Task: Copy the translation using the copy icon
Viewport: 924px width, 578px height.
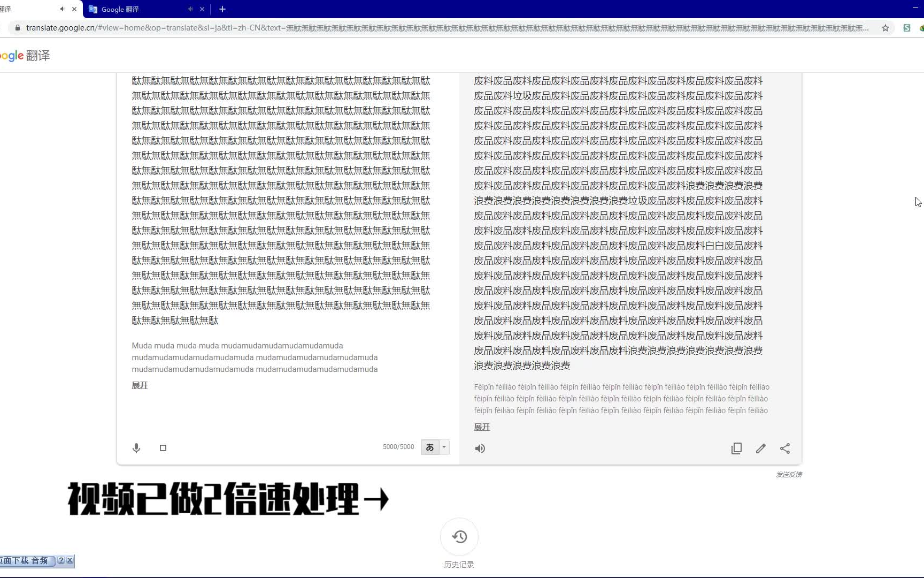Action: [x=736, y=448]
